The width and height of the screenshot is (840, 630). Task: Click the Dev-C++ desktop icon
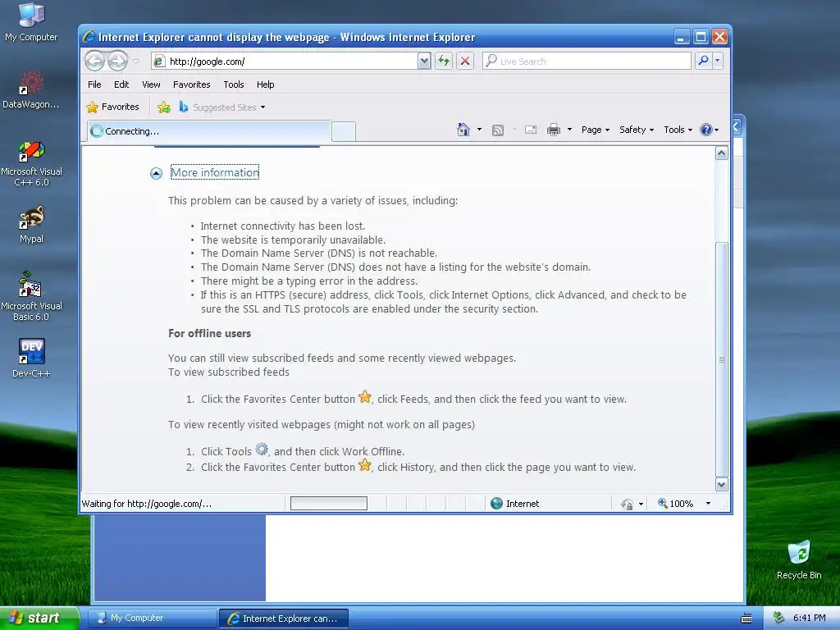(x=31, y=358)
